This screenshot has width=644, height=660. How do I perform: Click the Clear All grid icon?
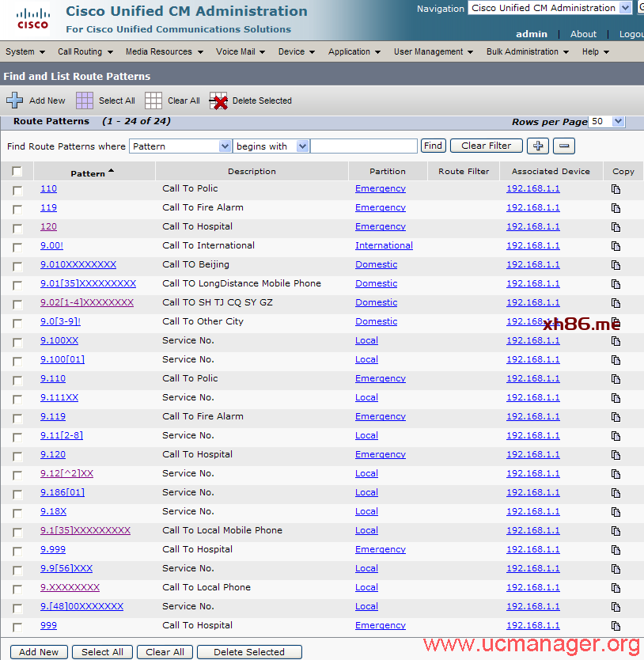pos(153,101)
